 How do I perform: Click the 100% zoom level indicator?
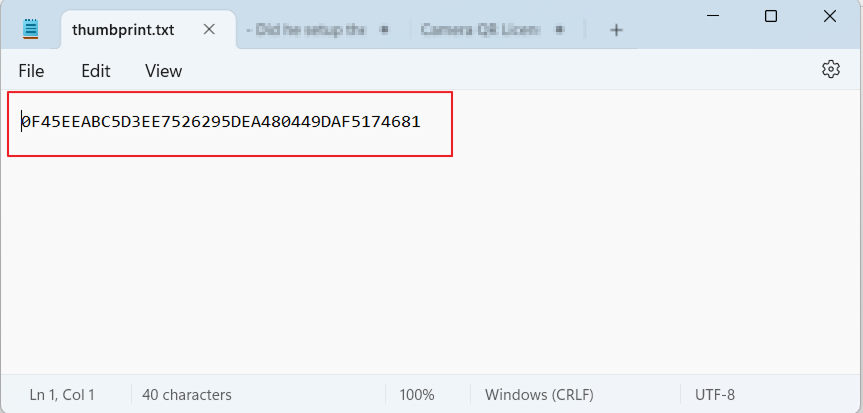pos(417,395)
